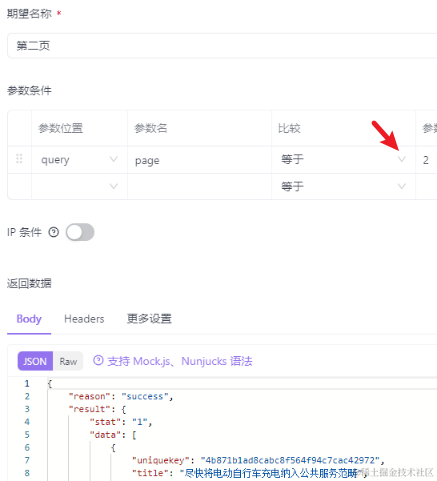Click the page parameter name field
Image resolution: width=437 pixels, height=481 pixels.
[x=199, y=160]
